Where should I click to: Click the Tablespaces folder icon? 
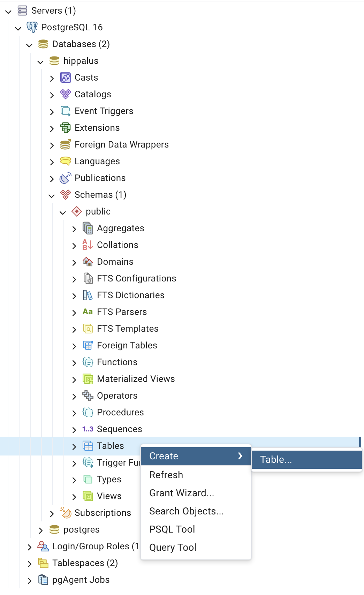click(43, 563)
